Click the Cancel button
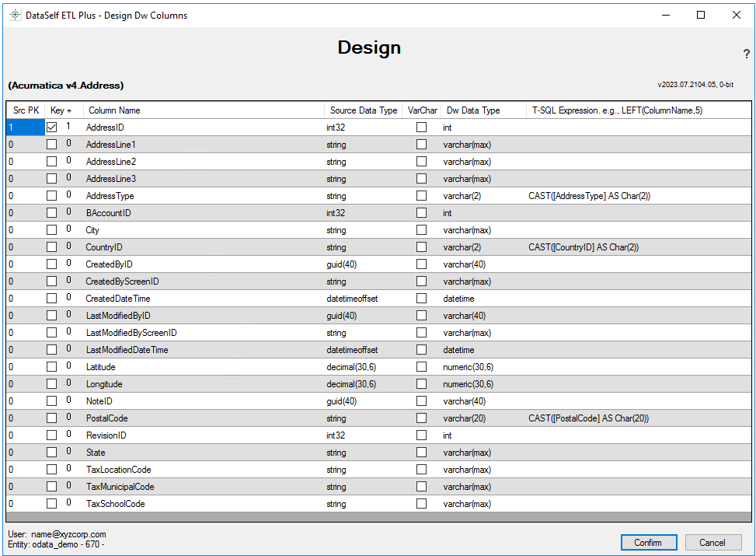 [712, 542]
